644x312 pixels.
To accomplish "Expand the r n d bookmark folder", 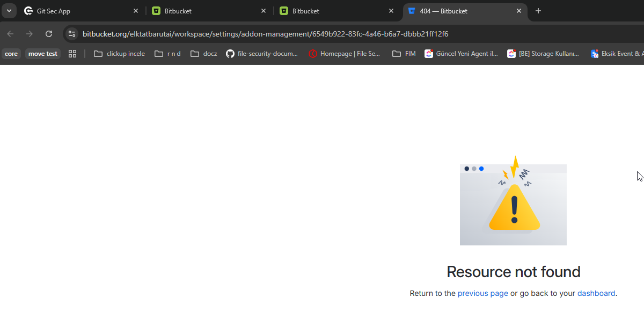I will coord(167,54).
